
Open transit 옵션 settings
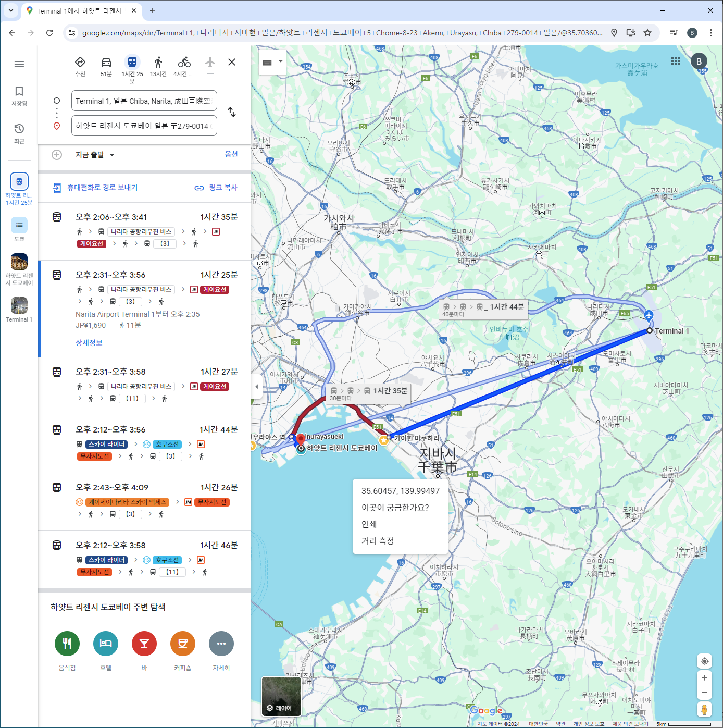pyautogui.click(x=231, y=154)
